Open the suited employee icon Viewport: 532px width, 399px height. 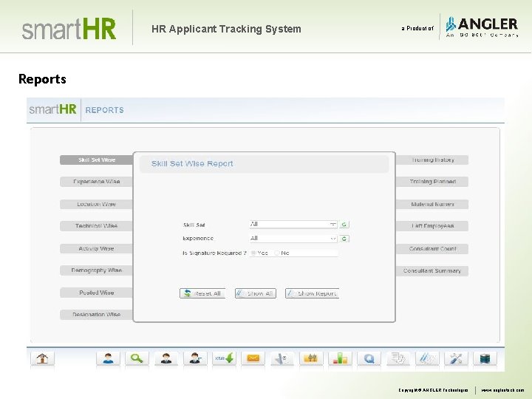tap(166, 358)
